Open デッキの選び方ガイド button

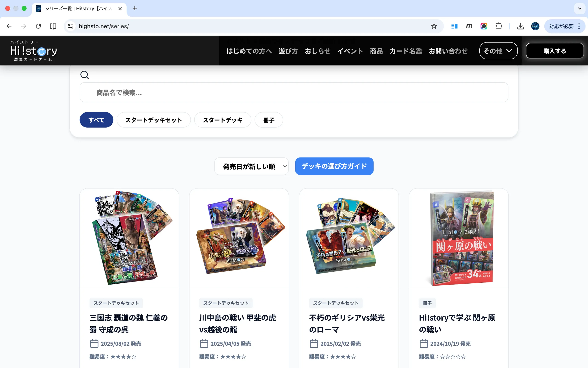click(x=334, y=166)
